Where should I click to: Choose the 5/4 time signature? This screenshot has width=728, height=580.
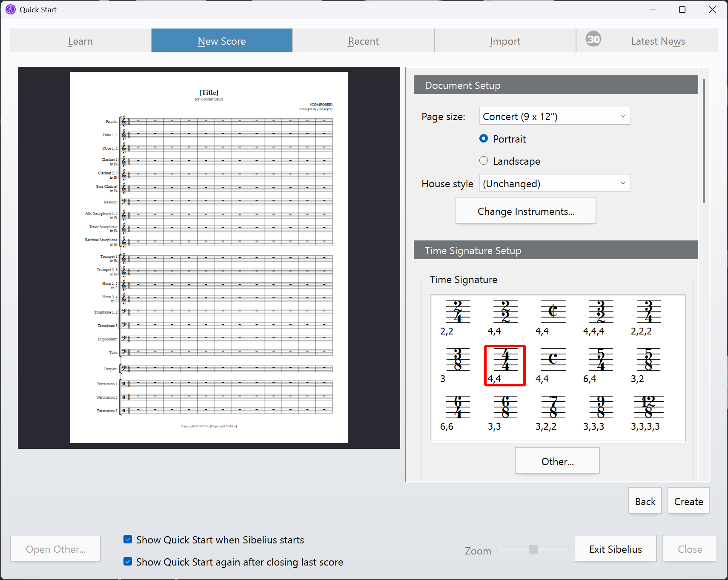600,360
